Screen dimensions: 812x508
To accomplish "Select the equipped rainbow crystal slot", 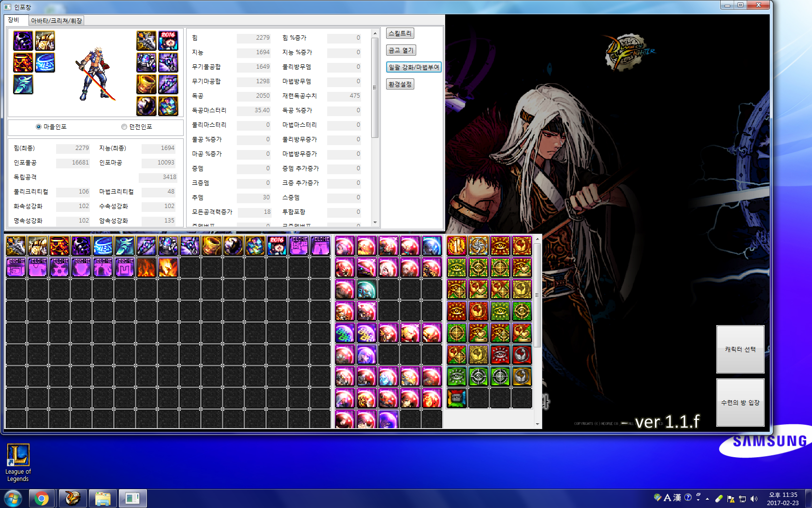I will click(x=168, y=106).
